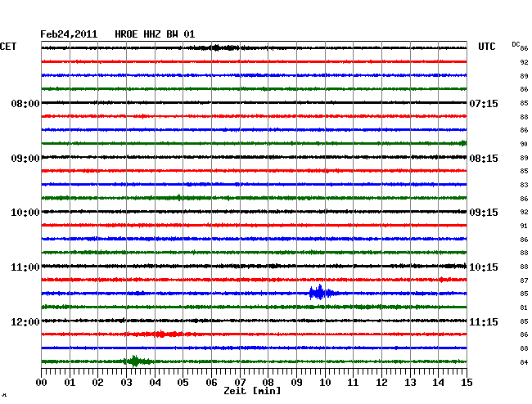Viewport: 532px width, 404px height.
Task: Click the green seismic burst on the bottom trace
Action: coord(138,361)
